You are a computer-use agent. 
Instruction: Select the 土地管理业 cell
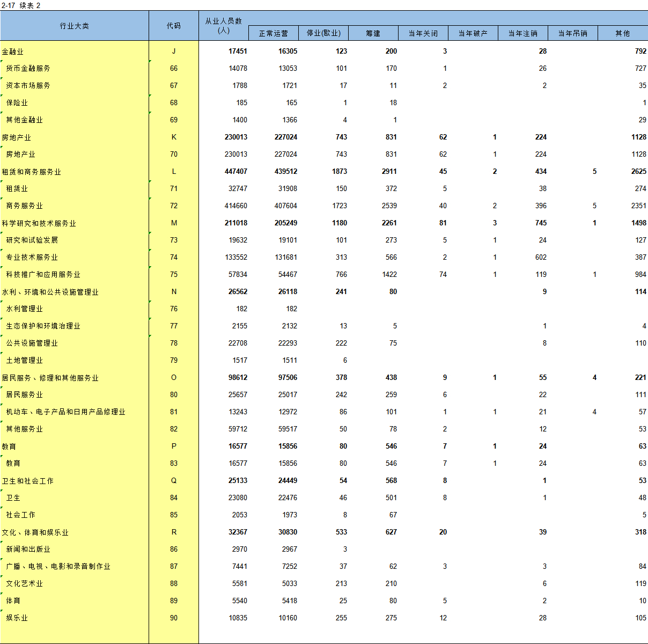[x=75, y=361]
